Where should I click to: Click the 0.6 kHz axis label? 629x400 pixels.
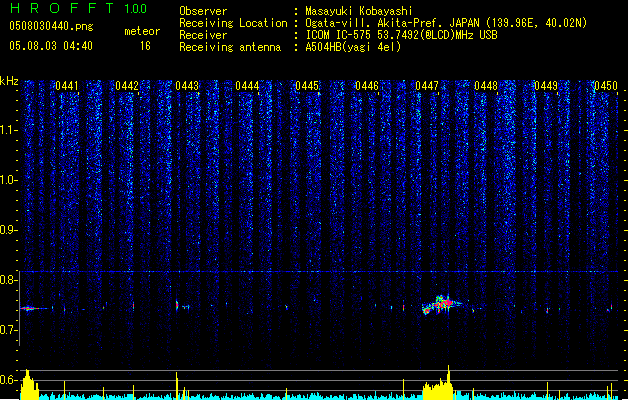point(8,380)
